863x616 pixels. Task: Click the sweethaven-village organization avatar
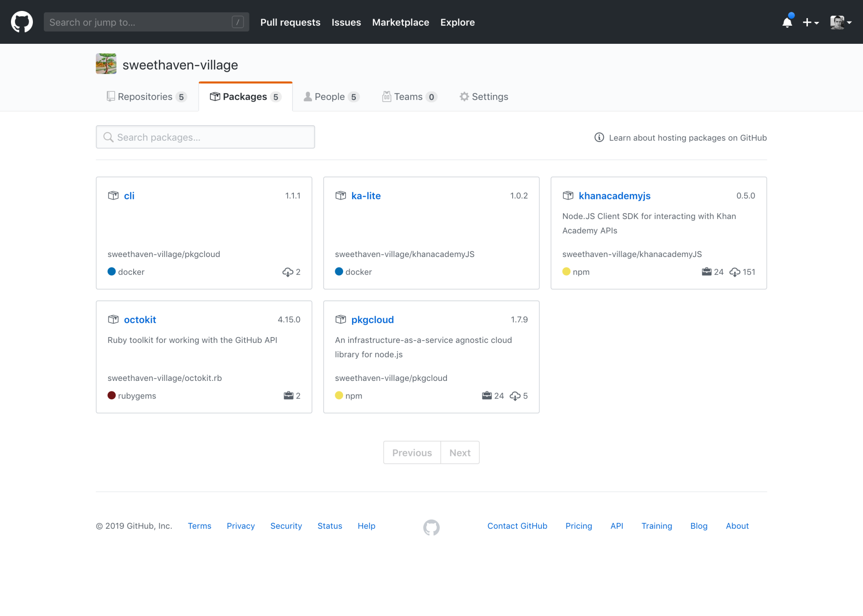coord(106,64)
